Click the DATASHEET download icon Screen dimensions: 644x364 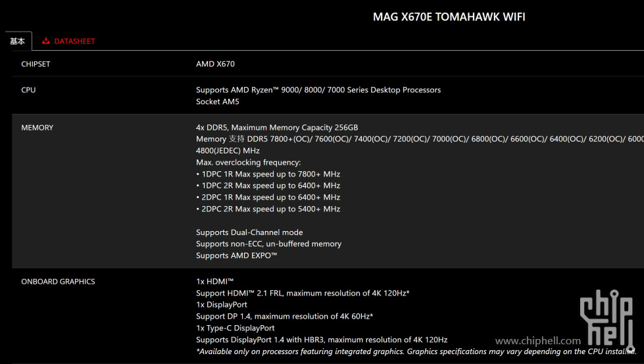[x=46, y=41]
